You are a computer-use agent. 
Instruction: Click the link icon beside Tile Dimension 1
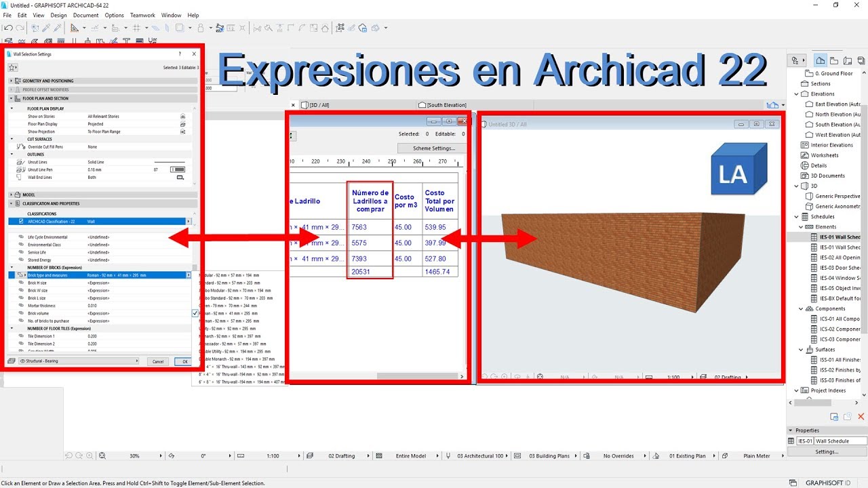(20, 336)
